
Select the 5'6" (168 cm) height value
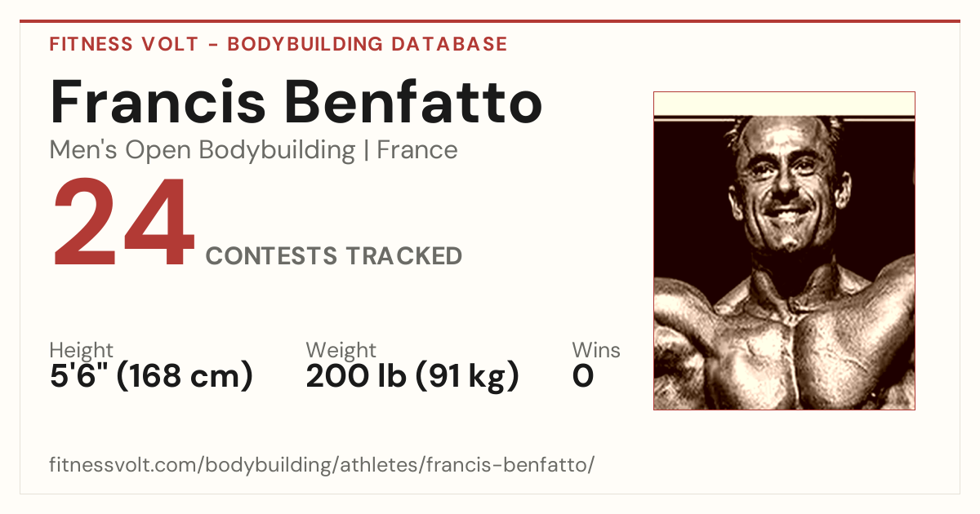click(x=151, y=377)
